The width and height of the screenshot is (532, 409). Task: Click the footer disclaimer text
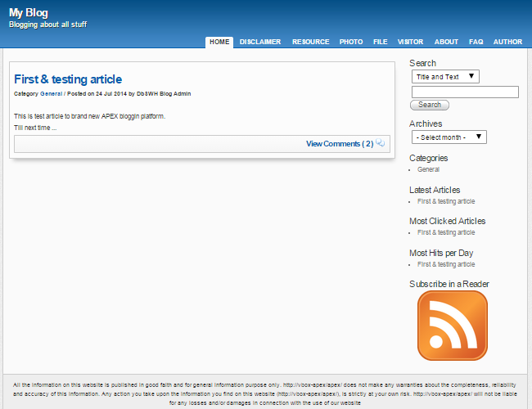[x=265, y=394]
